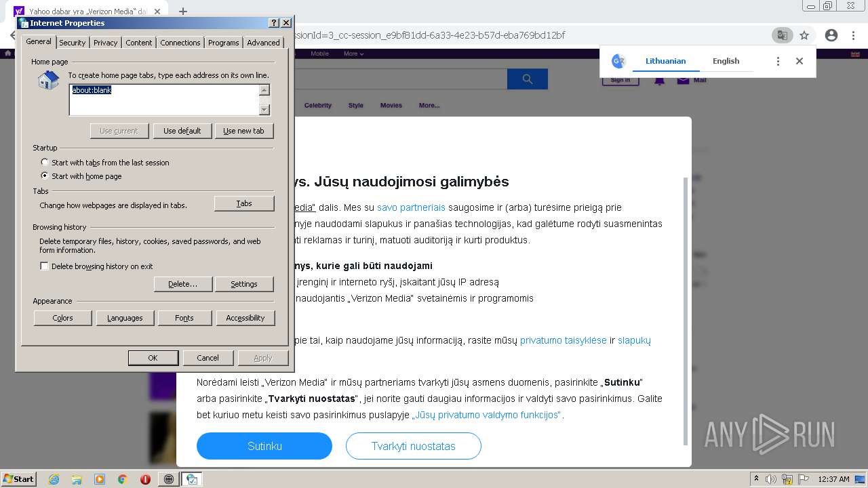Select Start with home page option
The image size is (868, 488).
(81, 176)
